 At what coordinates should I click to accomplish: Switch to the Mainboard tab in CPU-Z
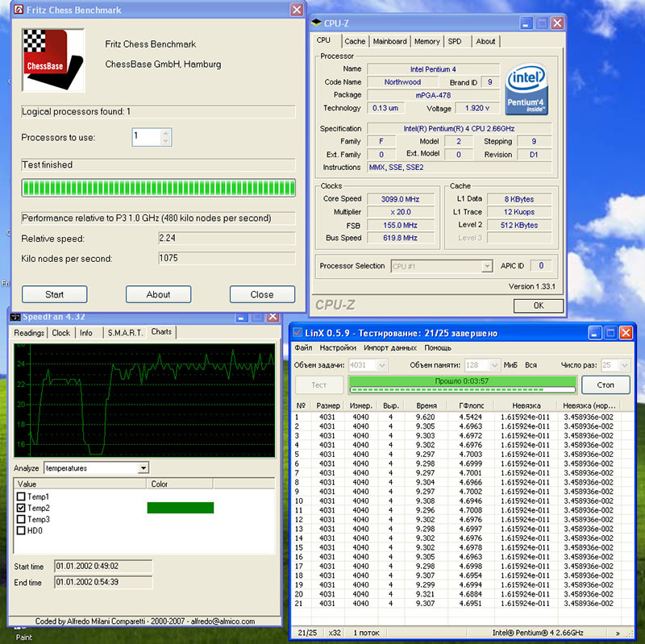389,41
